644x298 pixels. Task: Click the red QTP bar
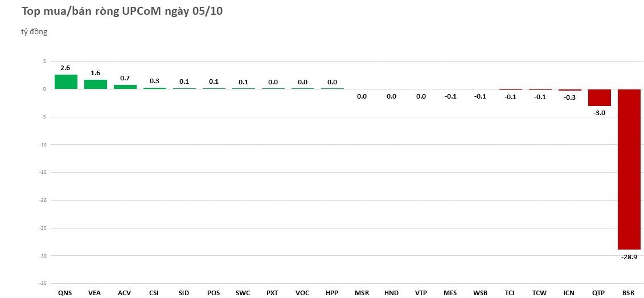point(599,97)
